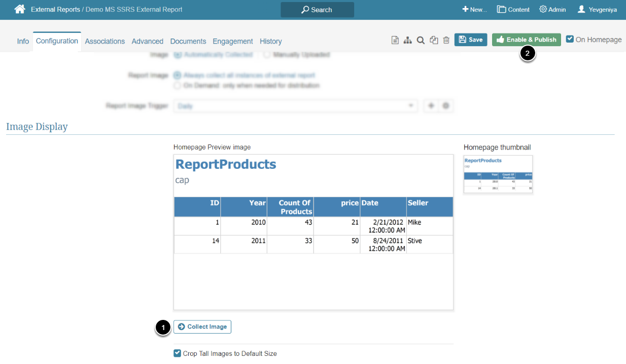Image resolution: width=626 pixels, height=364 pixels.
Task: Switch to the Associations tab
Action: coord(105,41)
